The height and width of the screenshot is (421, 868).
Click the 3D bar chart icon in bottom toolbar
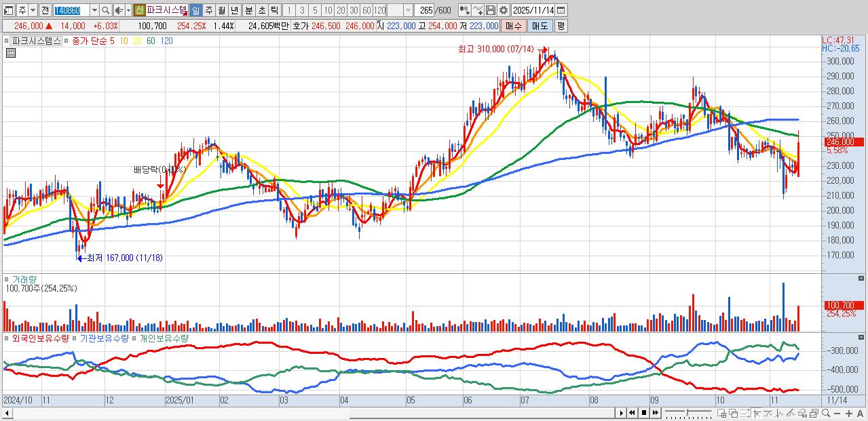click(x=803, y=414)
